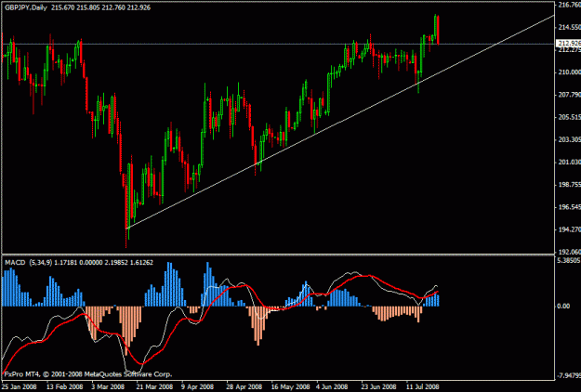Select the horizontal bid price line
The width and height of the screenshot is (581, 392).
point(278,44)
